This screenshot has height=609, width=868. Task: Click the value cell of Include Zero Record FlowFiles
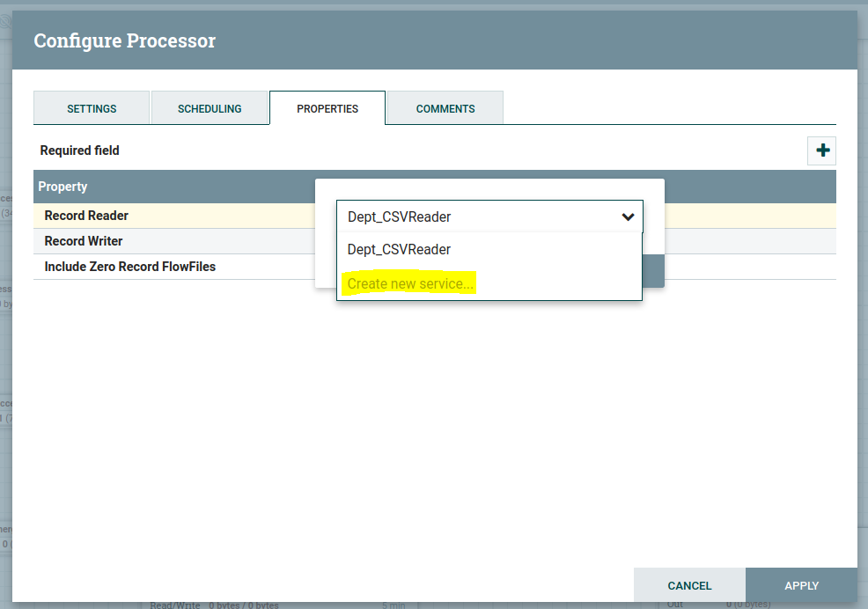[x=748, y=267]
